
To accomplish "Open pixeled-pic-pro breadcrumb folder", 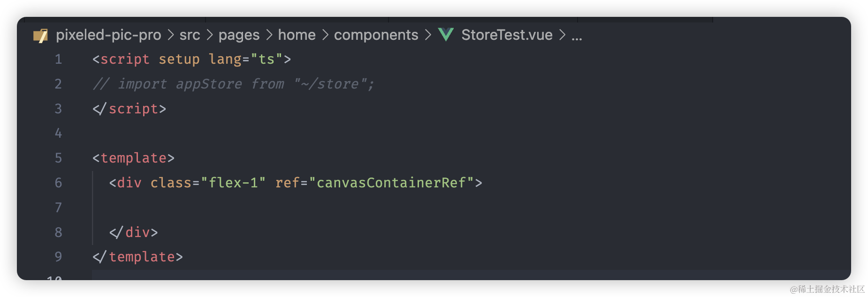I will (x=108, y=35).
